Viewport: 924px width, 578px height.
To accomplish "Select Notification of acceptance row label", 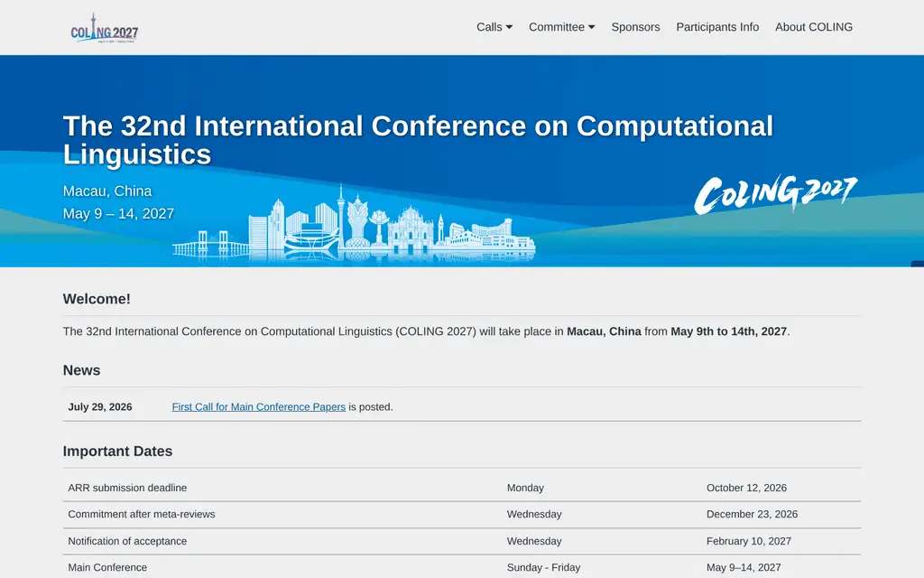I will 127,541.
